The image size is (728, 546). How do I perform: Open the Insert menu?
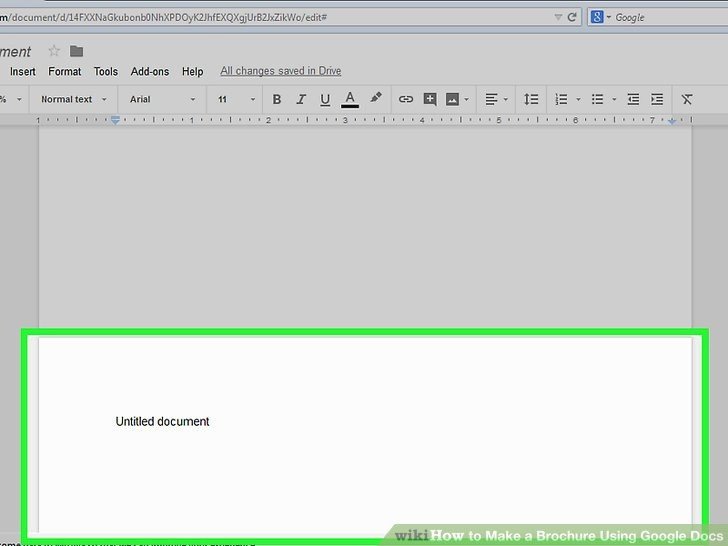click(23, 72)
